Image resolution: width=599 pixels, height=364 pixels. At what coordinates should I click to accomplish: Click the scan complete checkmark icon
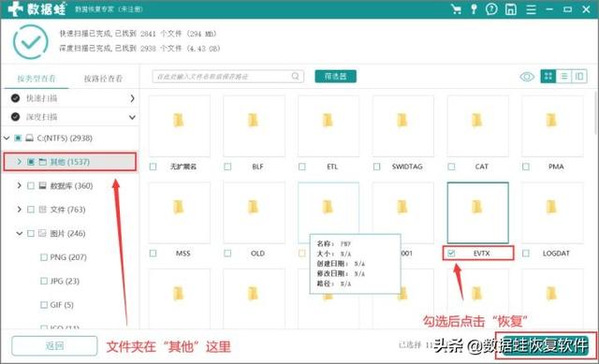[x=31, y=41]
